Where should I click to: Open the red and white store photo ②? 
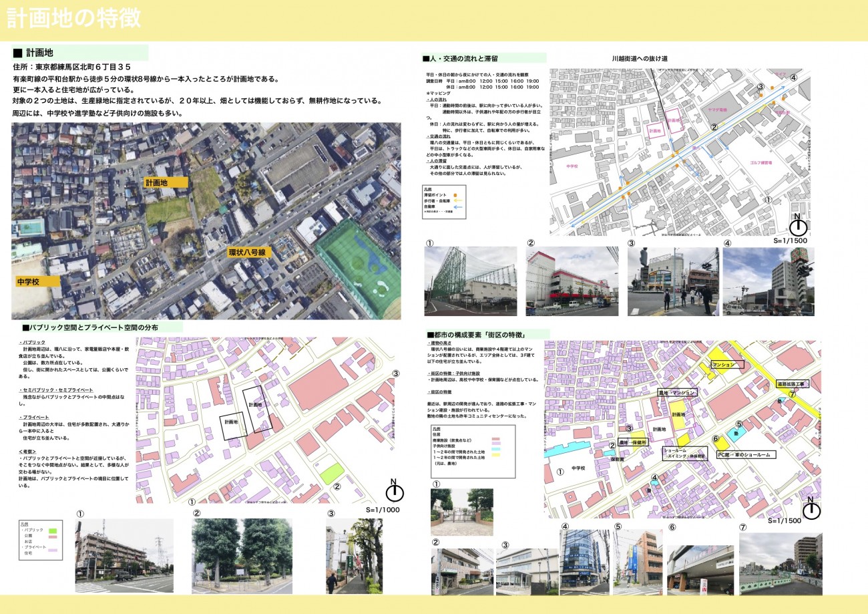point(572,281)
